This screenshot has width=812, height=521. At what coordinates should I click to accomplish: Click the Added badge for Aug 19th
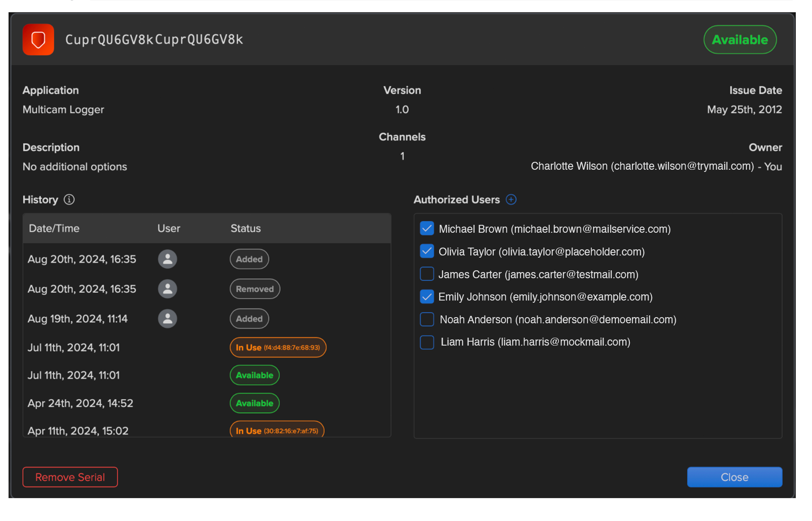[x=250, y=318]
